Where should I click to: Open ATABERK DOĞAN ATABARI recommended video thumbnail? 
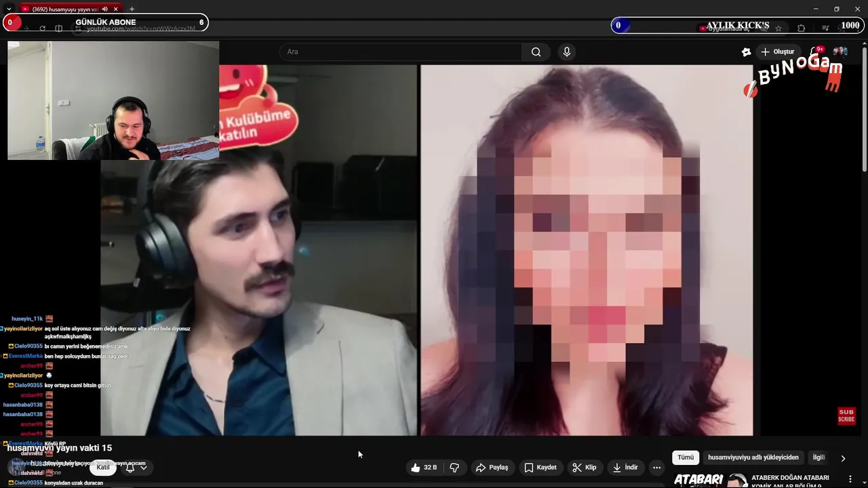[709, 480]
